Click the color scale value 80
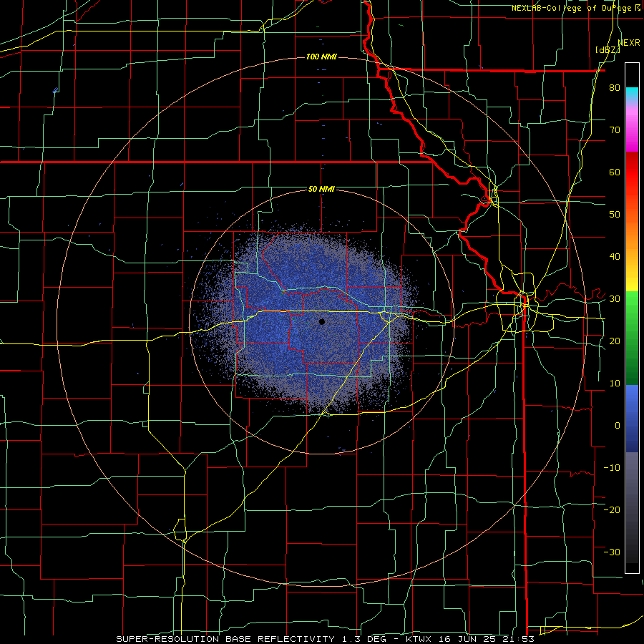The width and height of the screenshot is (644, 644). 615,88
